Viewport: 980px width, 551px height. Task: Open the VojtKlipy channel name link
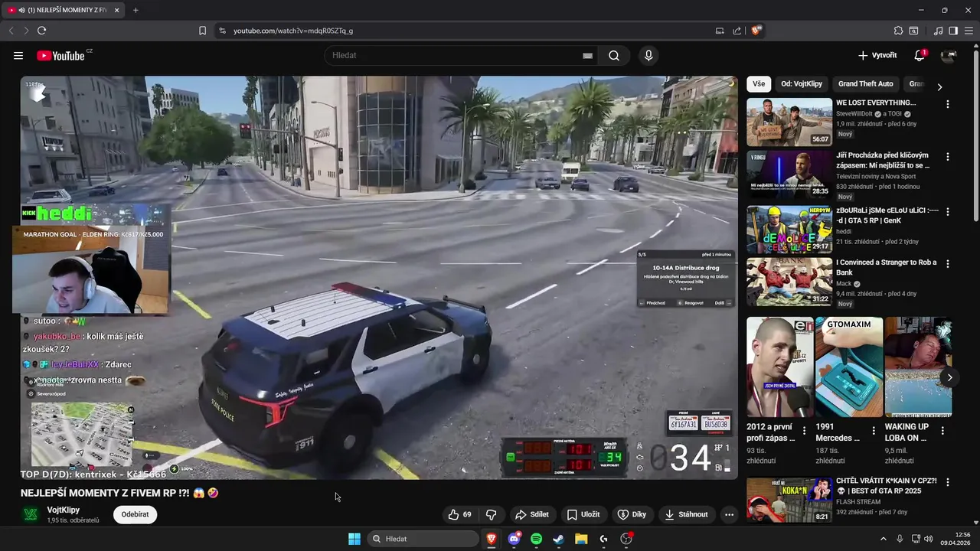(x=64, y=510)
